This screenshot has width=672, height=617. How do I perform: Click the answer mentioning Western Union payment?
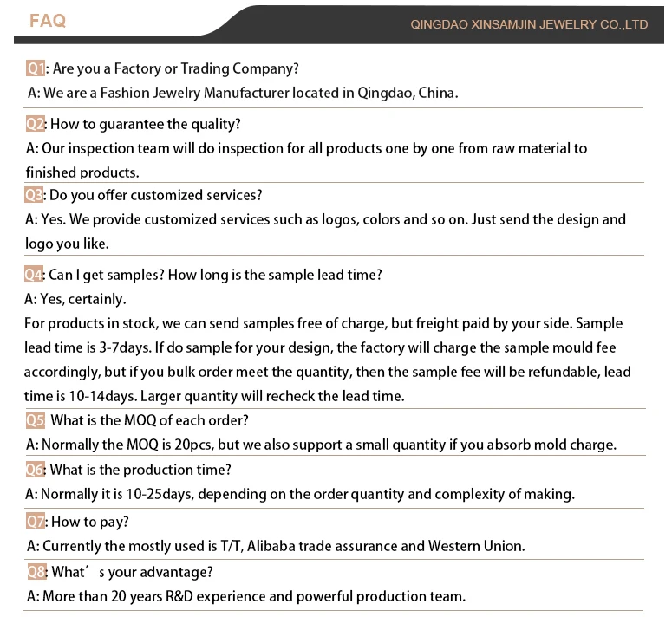point(276,546)
